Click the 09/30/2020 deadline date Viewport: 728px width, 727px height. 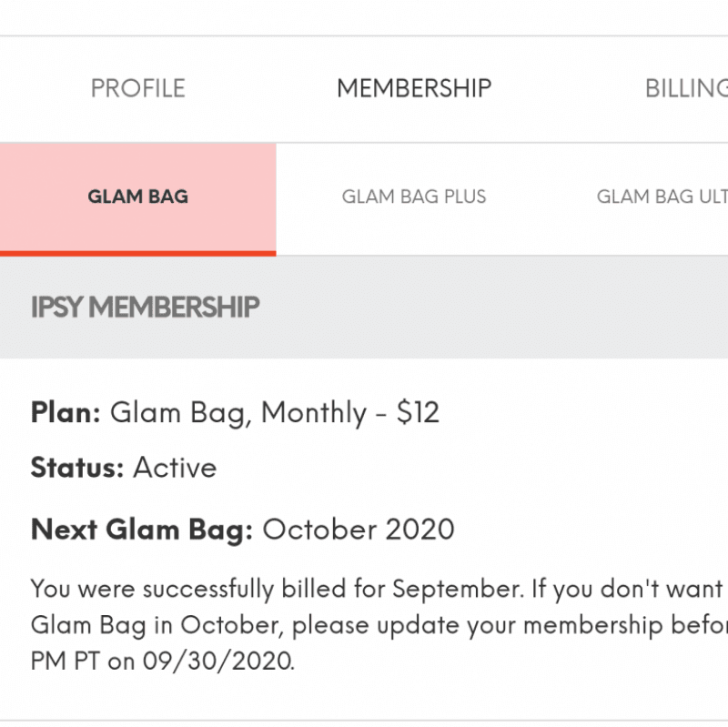[x=218, y=661]
